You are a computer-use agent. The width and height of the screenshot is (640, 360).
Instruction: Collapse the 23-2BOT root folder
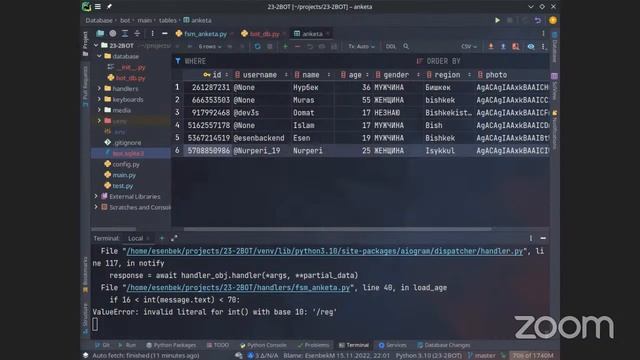[96, 45]
